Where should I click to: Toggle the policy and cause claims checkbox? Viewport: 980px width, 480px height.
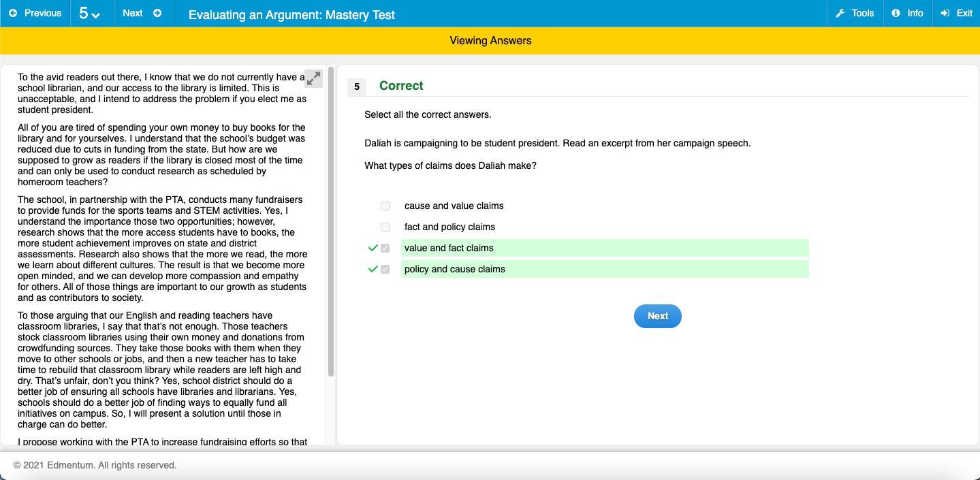tap(385, 269)
